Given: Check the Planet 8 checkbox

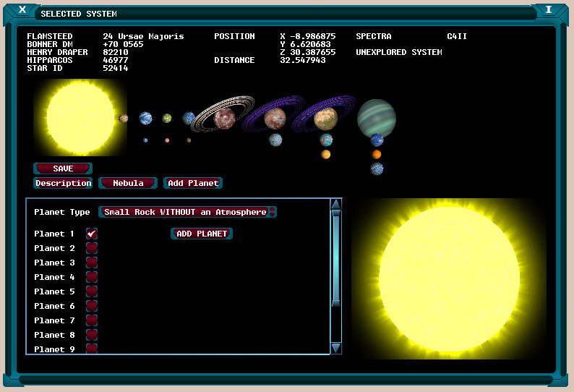Looking at the screenshot, I should pos(92,335).
